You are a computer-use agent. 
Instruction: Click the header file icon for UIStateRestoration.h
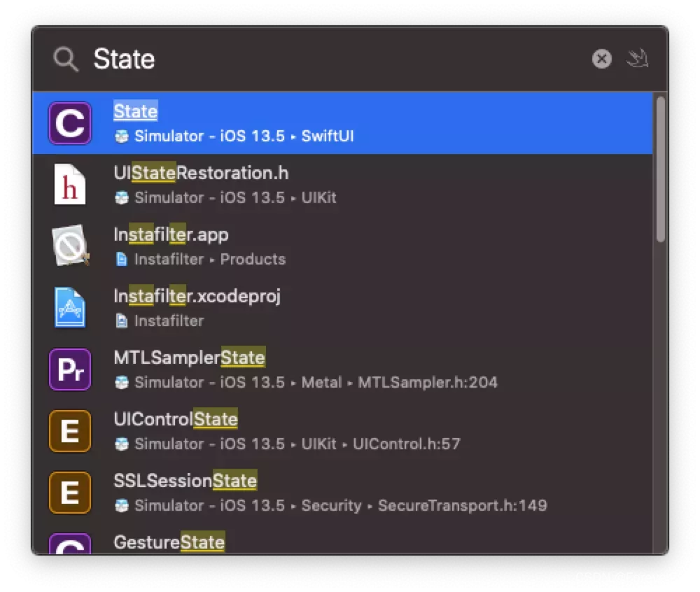coord(69,184)
